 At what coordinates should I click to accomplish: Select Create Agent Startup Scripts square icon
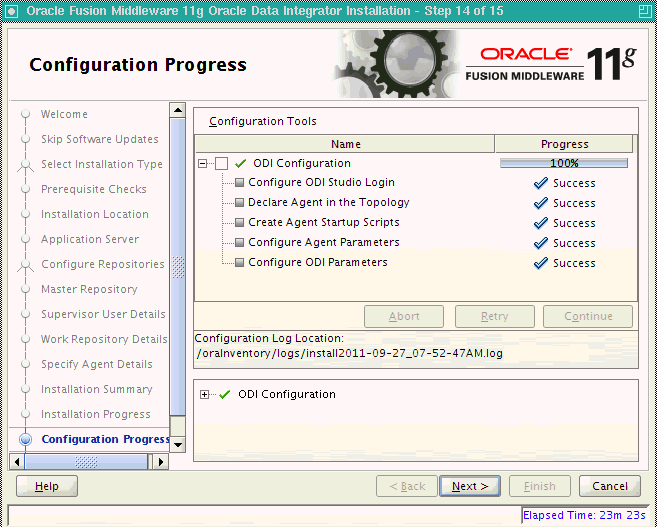pos(239,222)
